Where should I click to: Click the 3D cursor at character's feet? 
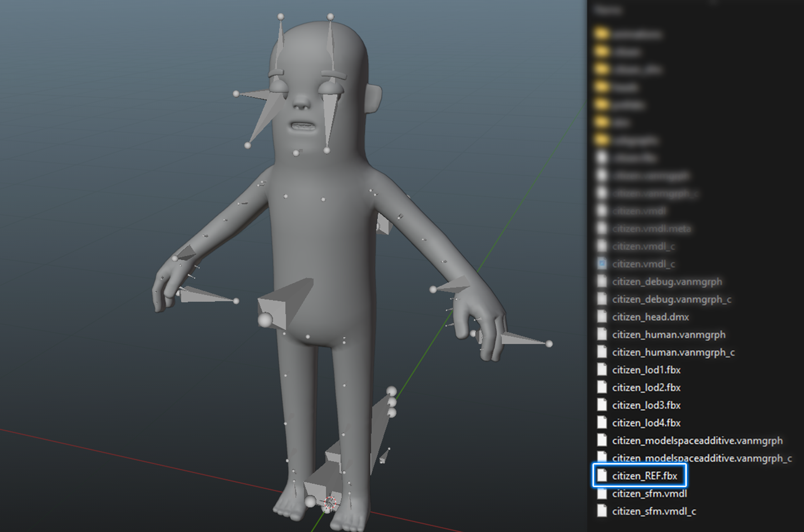(330, 503)
